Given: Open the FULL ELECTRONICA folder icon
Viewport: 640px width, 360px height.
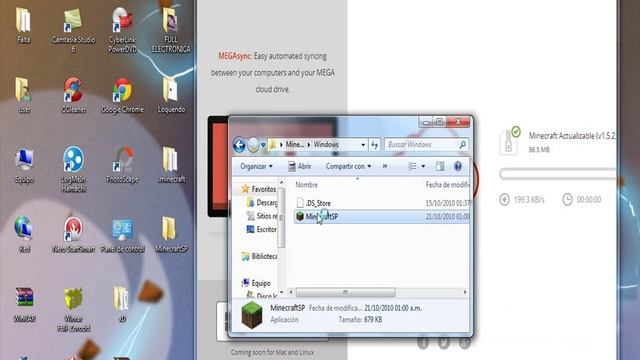Looking at the screenshot, I should 171,30.
